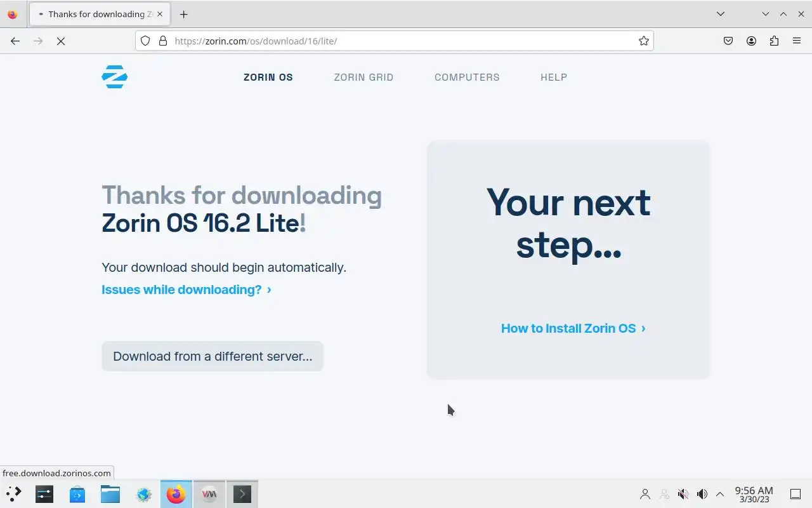
Task: Open the extensions puzzle icon
Action: click(x=774, y=41)
